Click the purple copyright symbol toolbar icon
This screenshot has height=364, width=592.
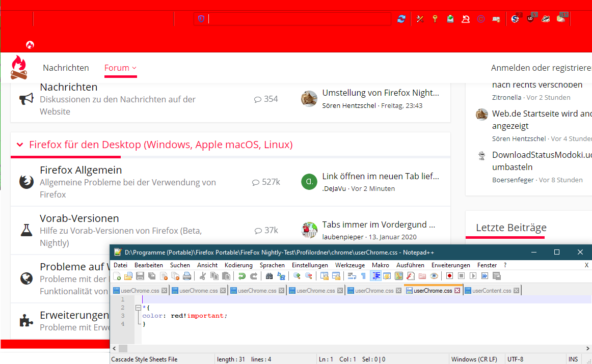(x=480, y=19)
